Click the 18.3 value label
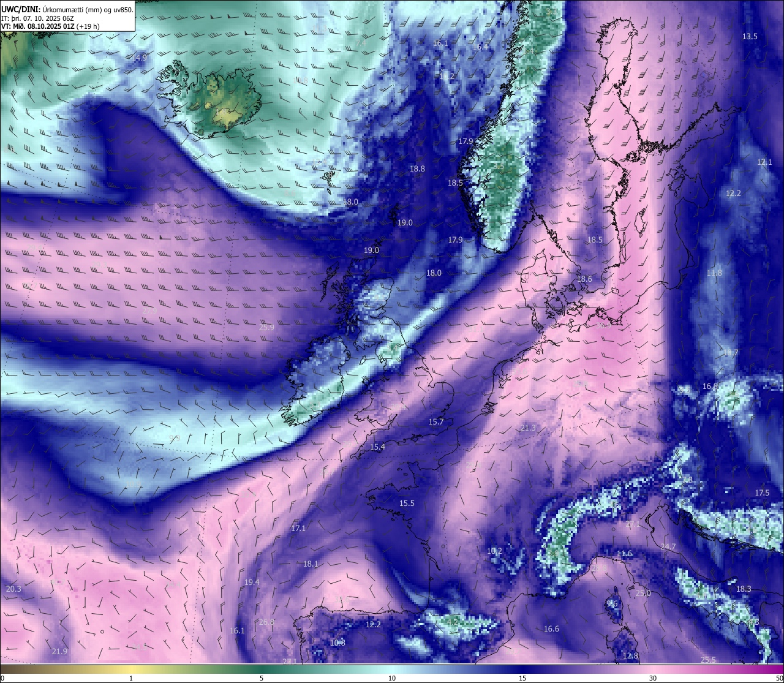Screen dimensions: 784x683 744,589
